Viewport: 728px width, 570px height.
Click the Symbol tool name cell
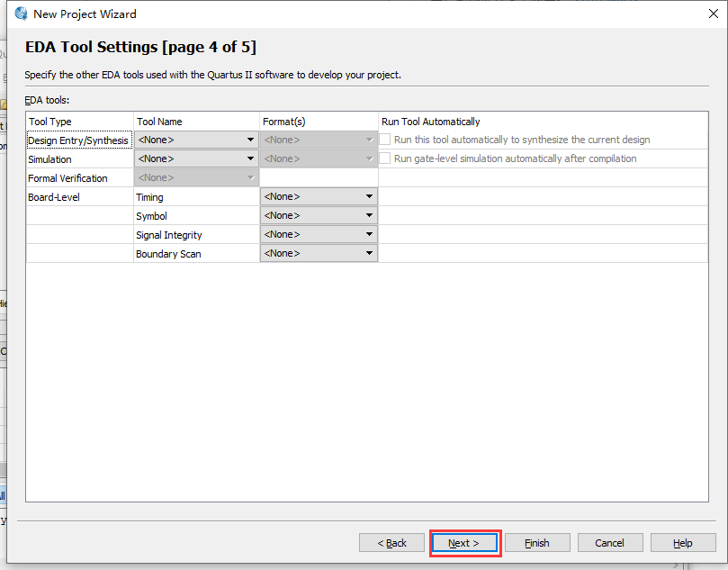pos(196,216)
